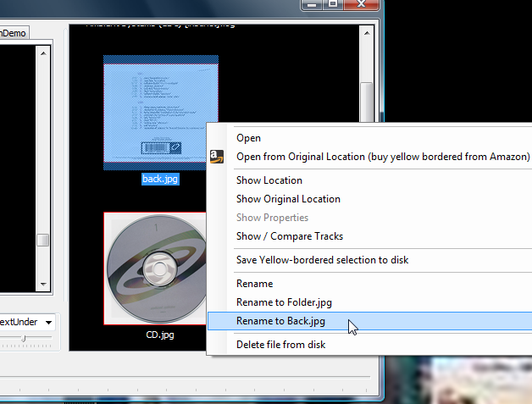Click thumbnail list scroll up arrow
Screen dimensions: 532x404
(367, 33)
